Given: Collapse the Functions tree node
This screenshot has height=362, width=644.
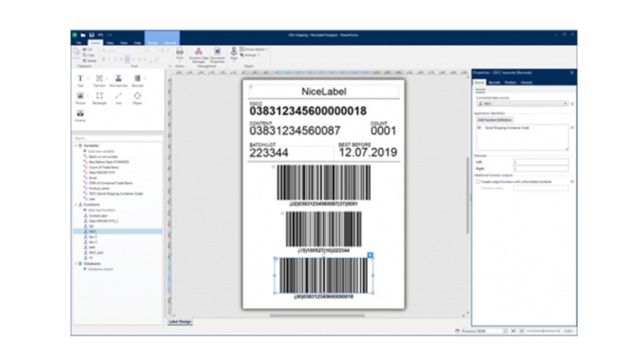Looking at the screenshot, I should click(x=76, y=205).
